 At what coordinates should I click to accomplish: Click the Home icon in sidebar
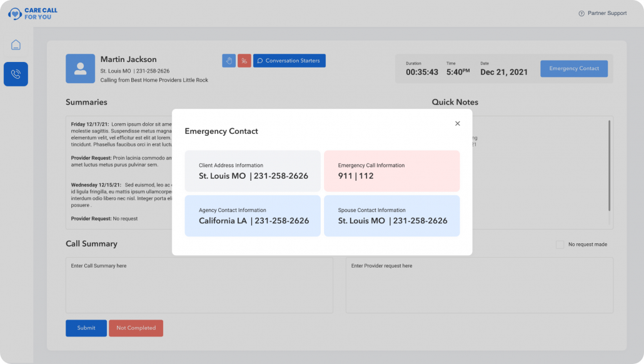pyautogui.click(x=16, y=45)
